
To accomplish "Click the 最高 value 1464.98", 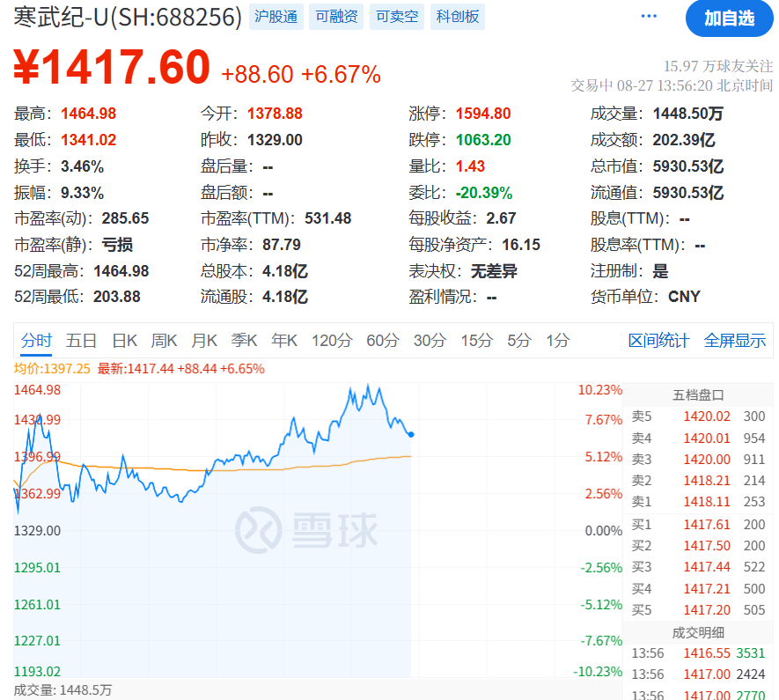I will tap(88, 114).
